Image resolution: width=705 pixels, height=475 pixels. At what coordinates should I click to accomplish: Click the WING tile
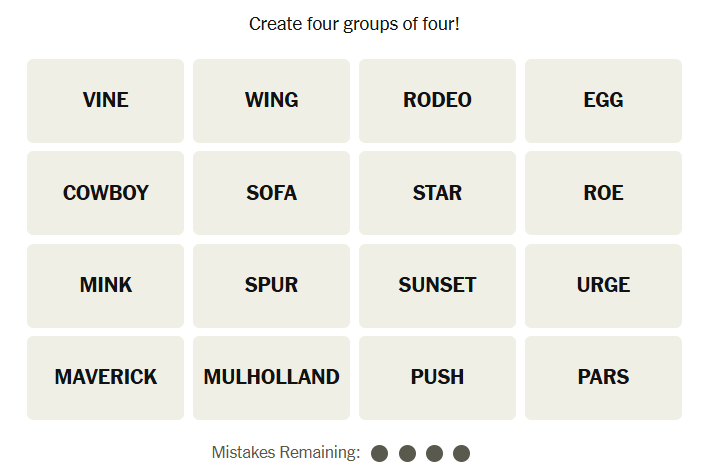271,100
